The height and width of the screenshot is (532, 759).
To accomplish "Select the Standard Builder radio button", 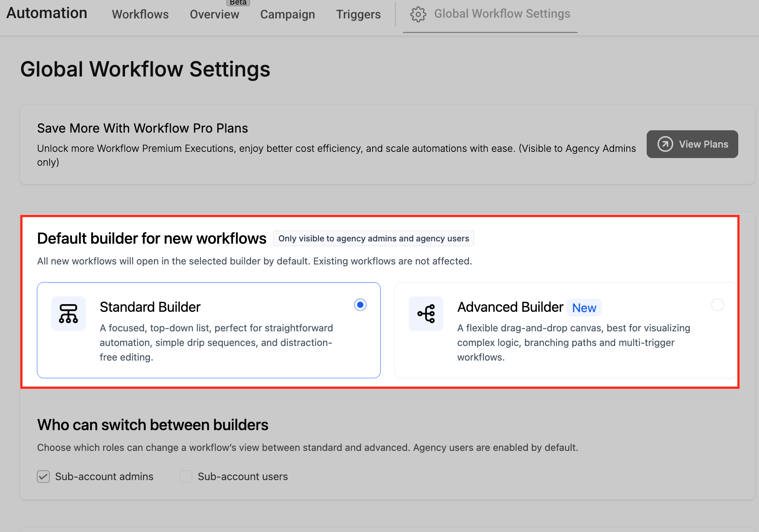I will click(360, 305).
